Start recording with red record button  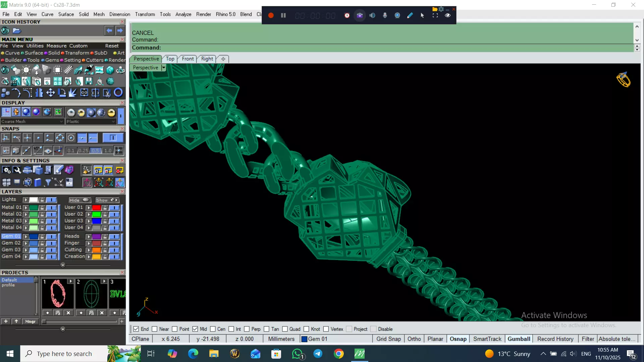(x=271, y=15)
